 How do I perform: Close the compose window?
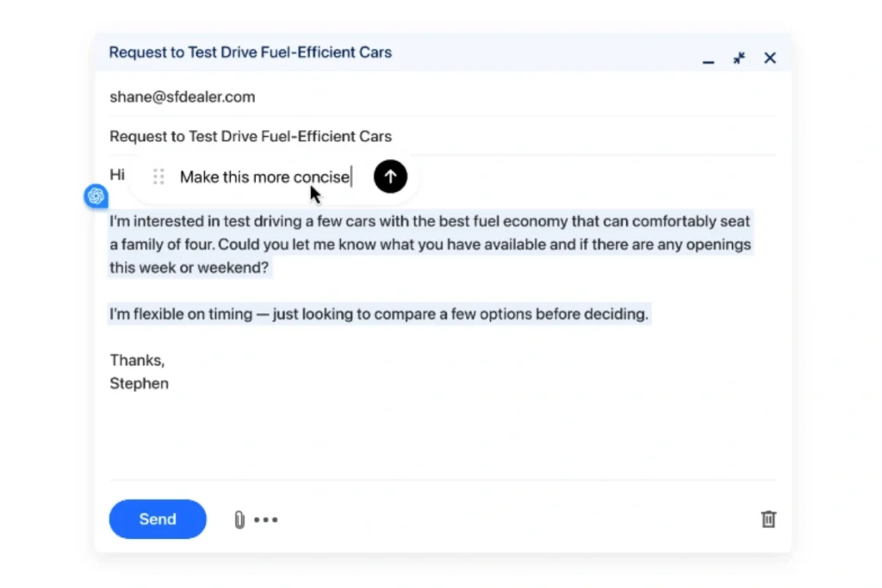click(770, 58)
